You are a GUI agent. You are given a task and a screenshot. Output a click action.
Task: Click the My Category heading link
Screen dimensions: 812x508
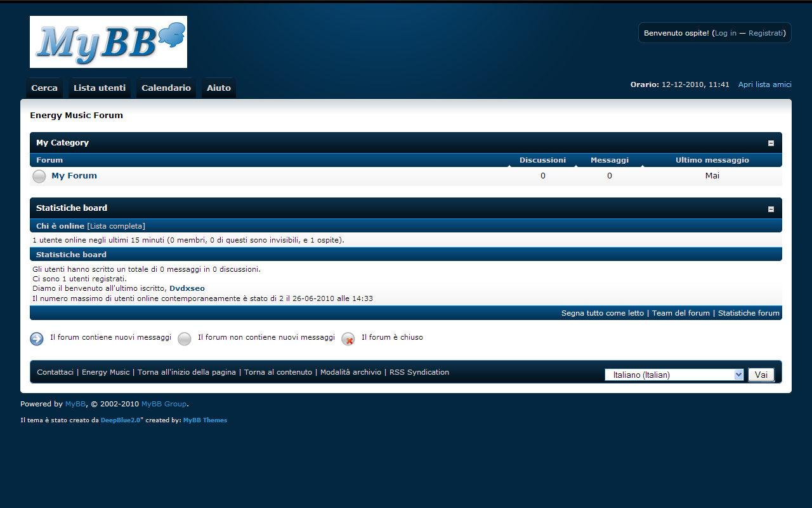(62, 143)
